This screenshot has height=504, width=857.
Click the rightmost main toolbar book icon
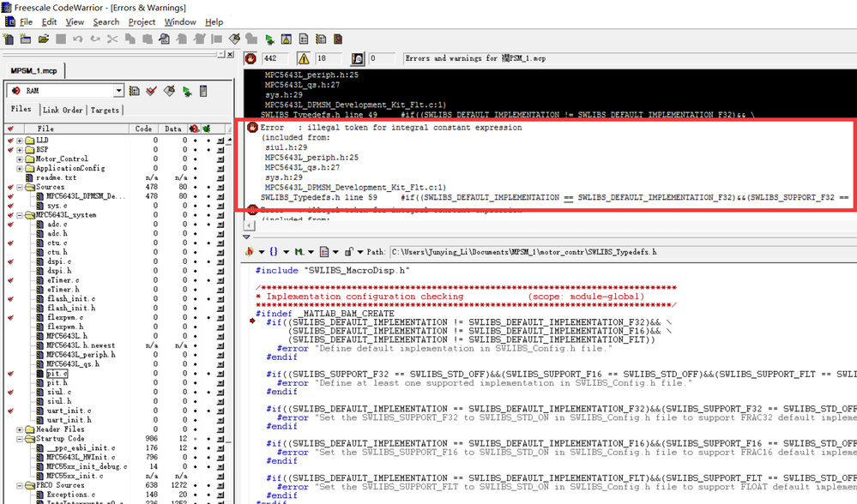(338, 39)
